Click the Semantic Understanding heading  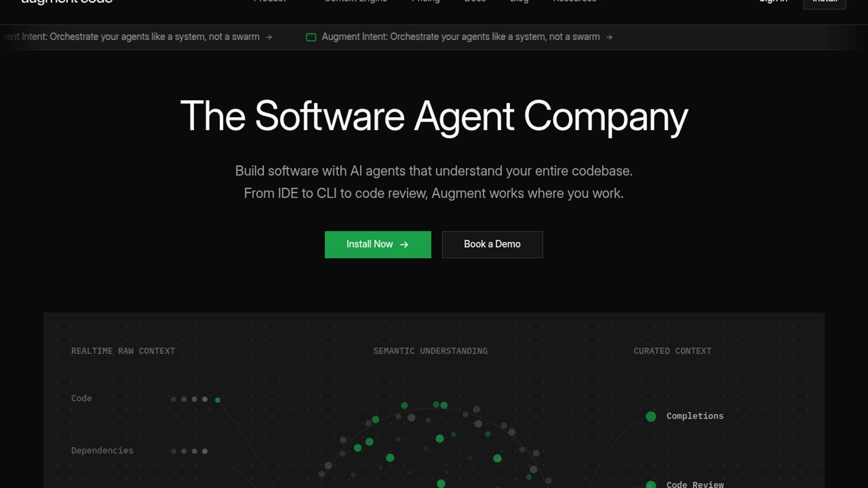[430, 351]
